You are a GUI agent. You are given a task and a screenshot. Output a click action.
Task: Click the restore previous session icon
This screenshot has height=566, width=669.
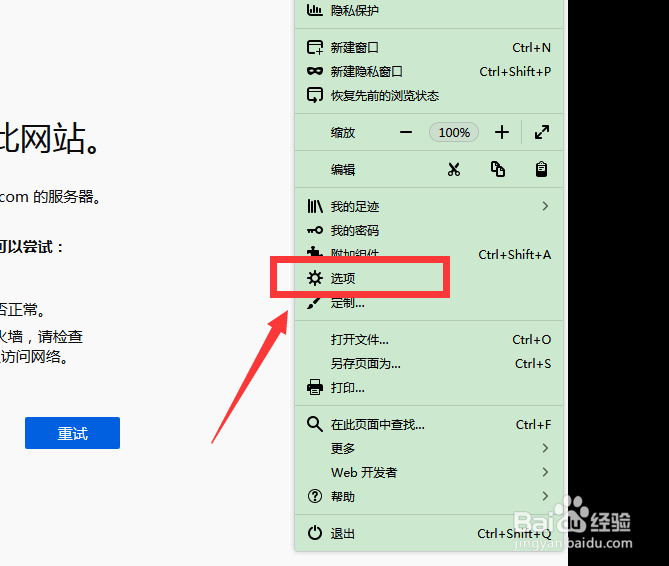[x=315, y=95]
